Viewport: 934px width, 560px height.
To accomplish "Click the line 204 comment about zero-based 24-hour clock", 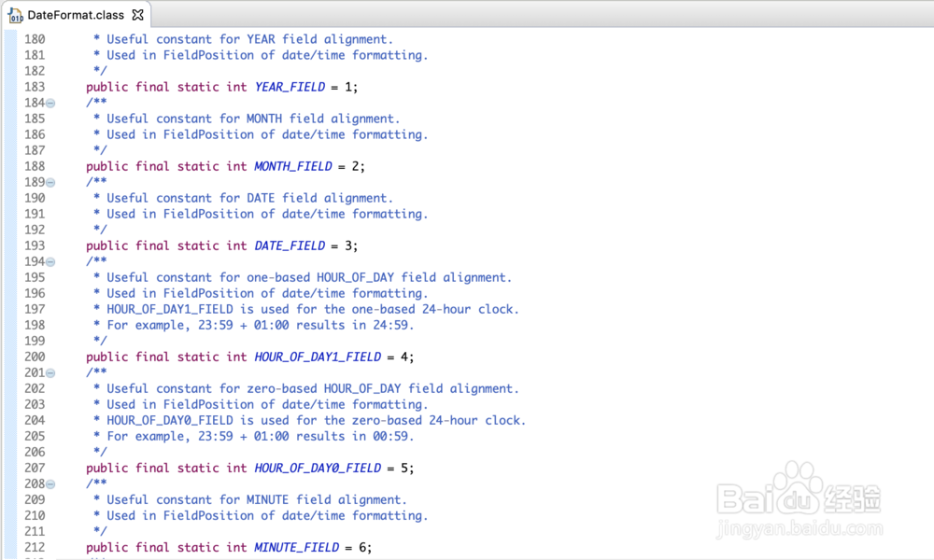I will (317, 420).
